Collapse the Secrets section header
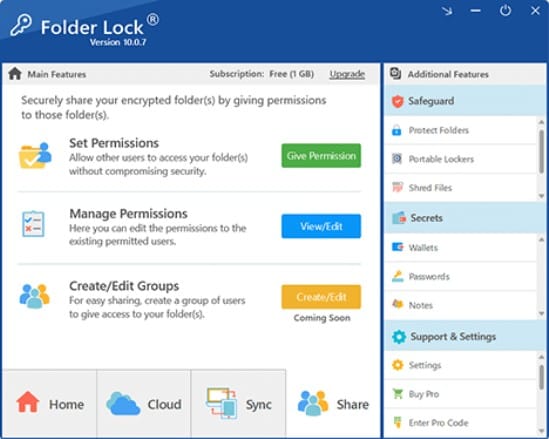 click(x=465, y=218)
